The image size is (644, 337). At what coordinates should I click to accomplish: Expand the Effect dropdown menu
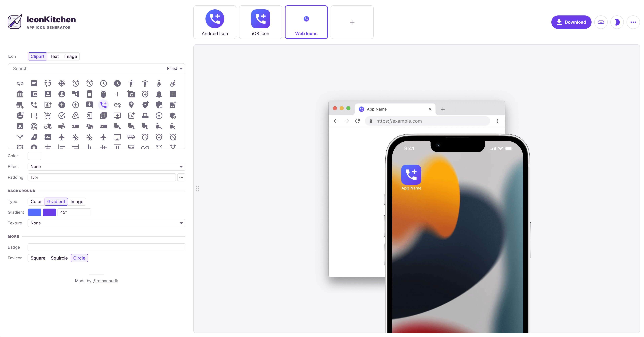pos(106,166)
